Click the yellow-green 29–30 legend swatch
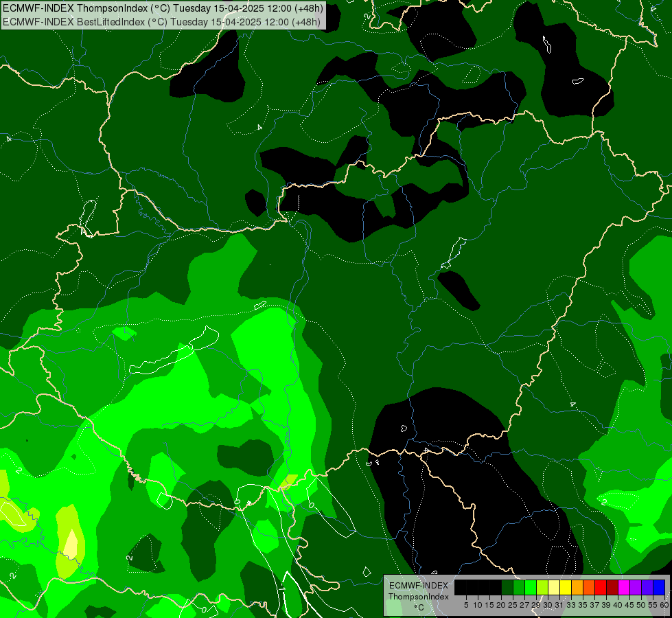The height and width of the screenshot is (618, 672). tap(542, 587)
